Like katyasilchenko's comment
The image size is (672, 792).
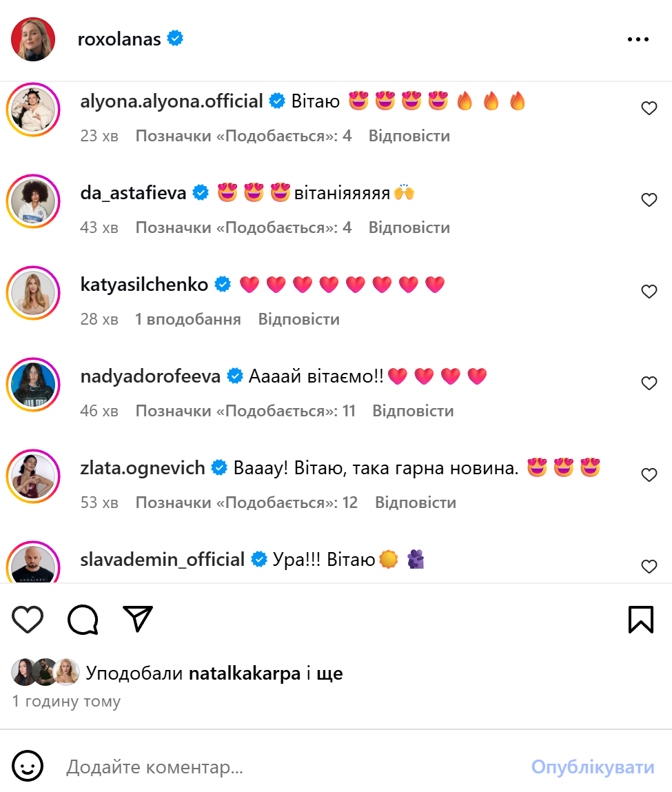649,292
